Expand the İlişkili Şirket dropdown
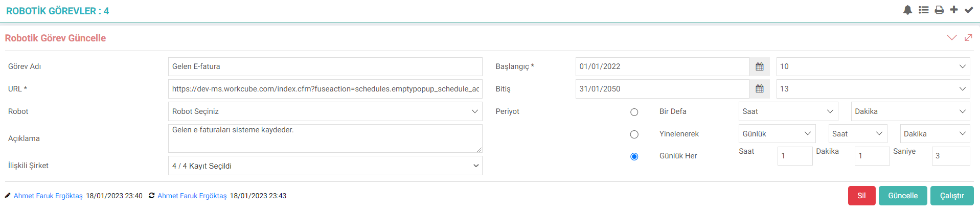This screenshot has height=211, width=980. click(325, 166)
